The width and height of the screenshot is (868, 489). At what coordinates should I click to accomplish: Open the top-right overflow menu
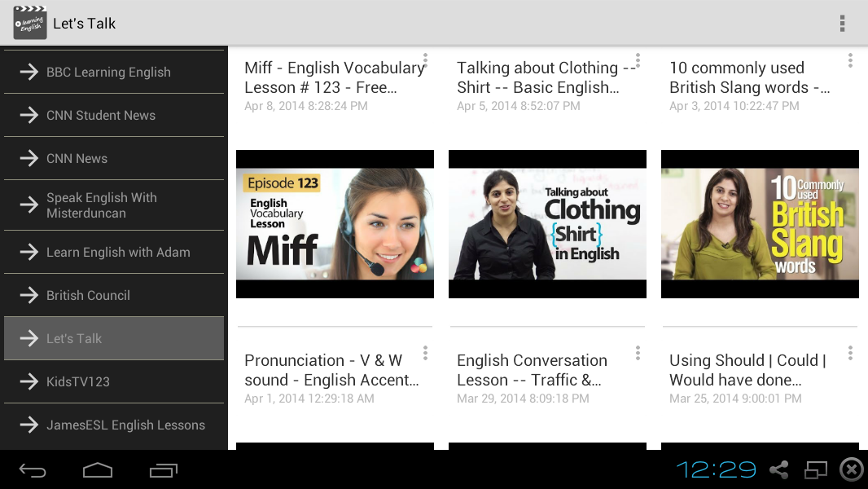[842, 24]
